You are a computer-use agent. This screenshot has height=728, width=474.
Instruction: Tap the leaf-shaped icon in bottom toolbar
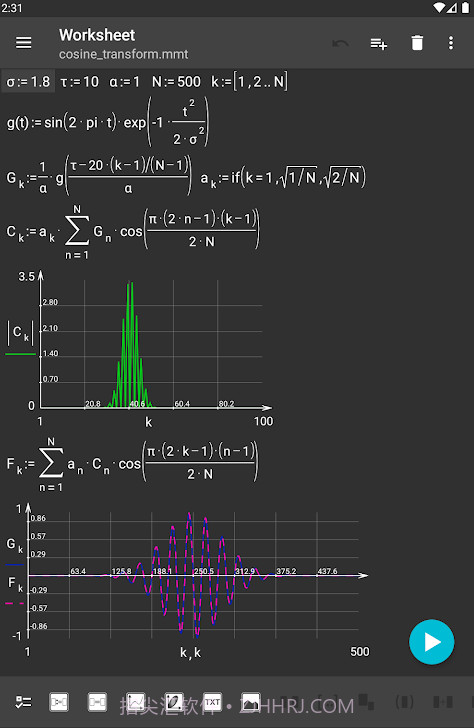(174, 702)
